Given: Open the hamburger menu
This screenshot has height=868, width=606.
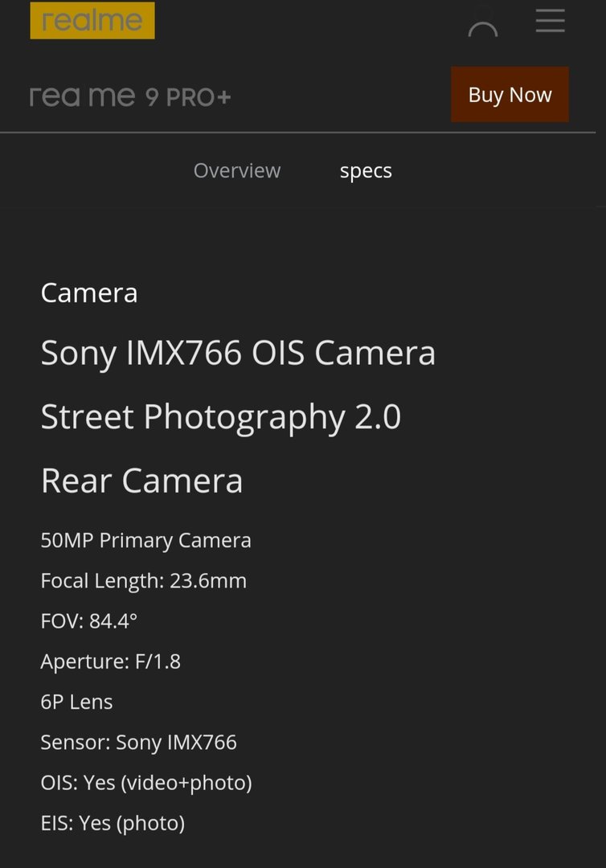Looking at the screenshot, I should pos(551,21).
